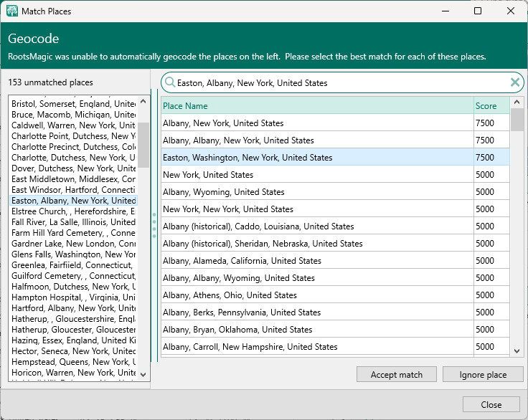
Task: Select unmatched place 'Easton, Albany, New York'
Action: pos(73,201)
